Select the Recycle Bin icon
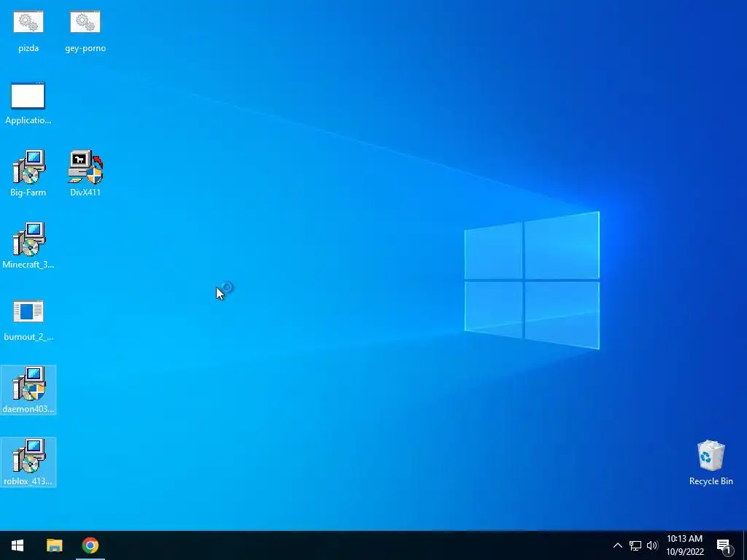This screenshot has height=560, width=747. [x=711, y=463]
